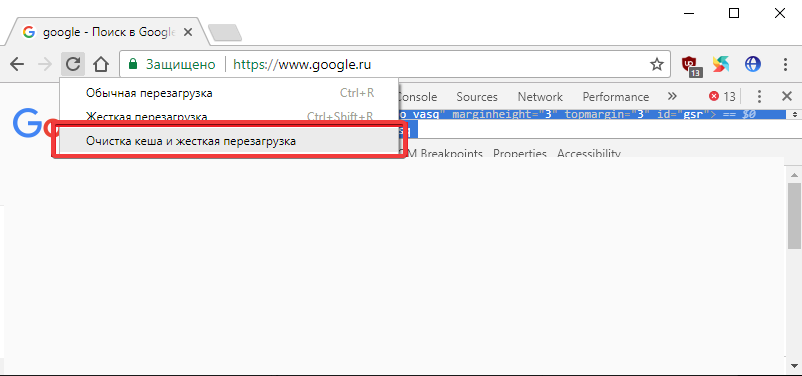Click the Google logo on page
Viewport: 802px width, 376px height.
[36, 123]
